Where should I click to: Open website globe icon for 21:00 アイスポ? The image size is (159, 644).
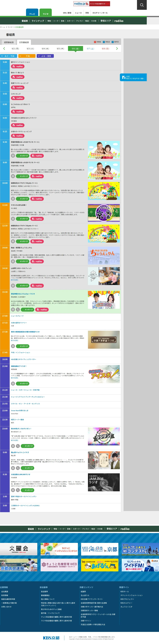coord(13,383)
